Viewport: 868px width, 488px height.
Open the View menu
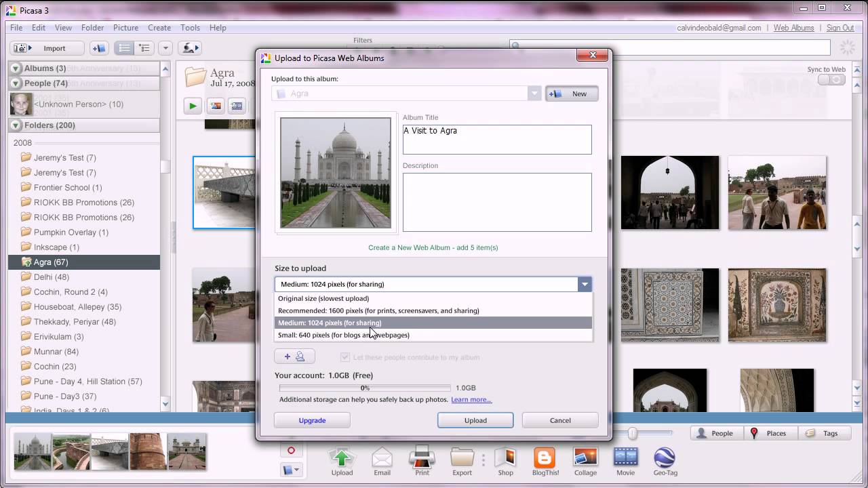pyautogui.click(x=63, y=28)
